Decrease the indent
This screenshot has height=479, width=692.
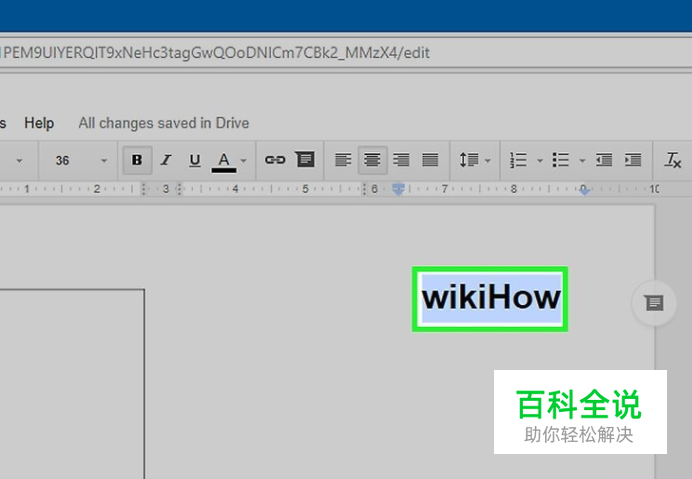coord(604,160)
